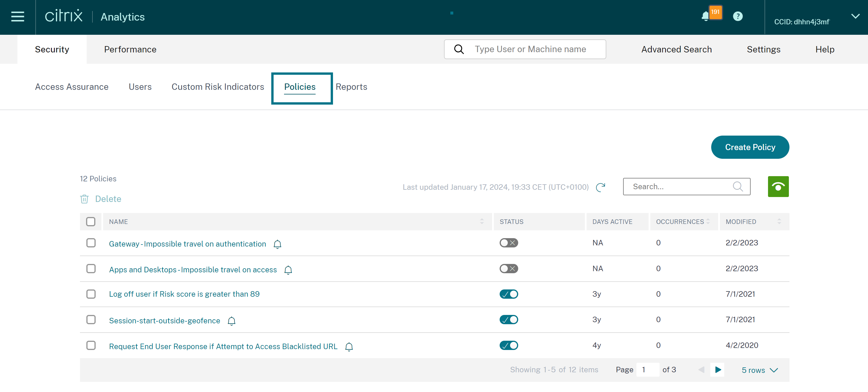
Task: Click the notifications bell with 191 badge
Action: pyautogui.click(x=706, y=16)
